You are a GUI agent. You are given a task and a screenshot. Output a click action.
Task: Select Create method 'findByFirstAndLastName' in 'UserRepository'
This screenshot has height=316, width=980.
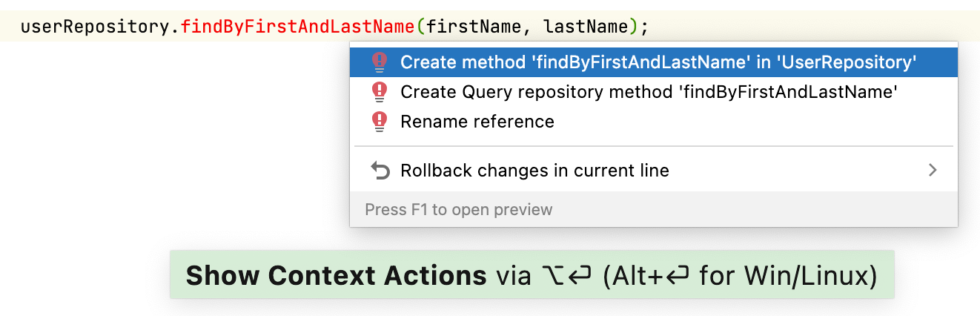(658, 62)
